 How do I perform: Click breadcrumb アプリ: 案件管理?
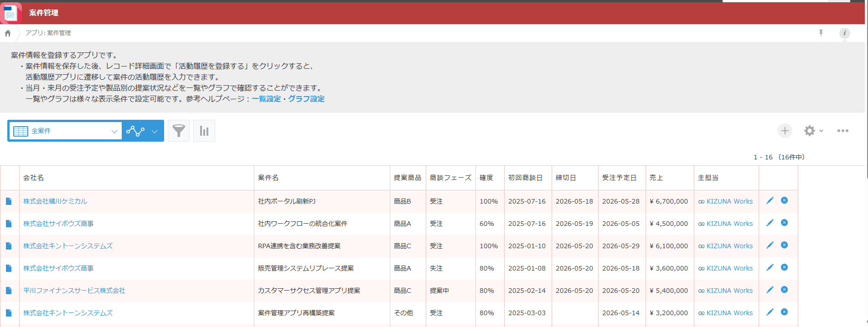[48, 33]
